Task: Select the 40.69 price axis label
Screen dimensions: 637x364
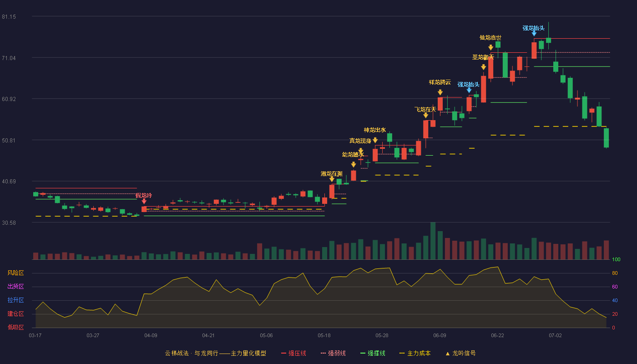Action: tap(9, 182)
